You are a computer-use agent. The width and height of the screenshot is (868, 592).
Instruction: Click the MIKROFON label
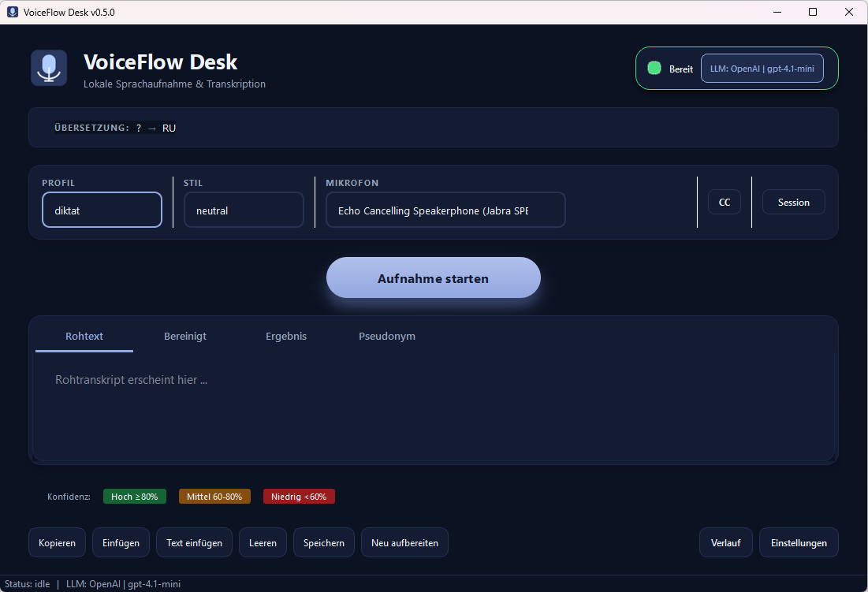352,183
